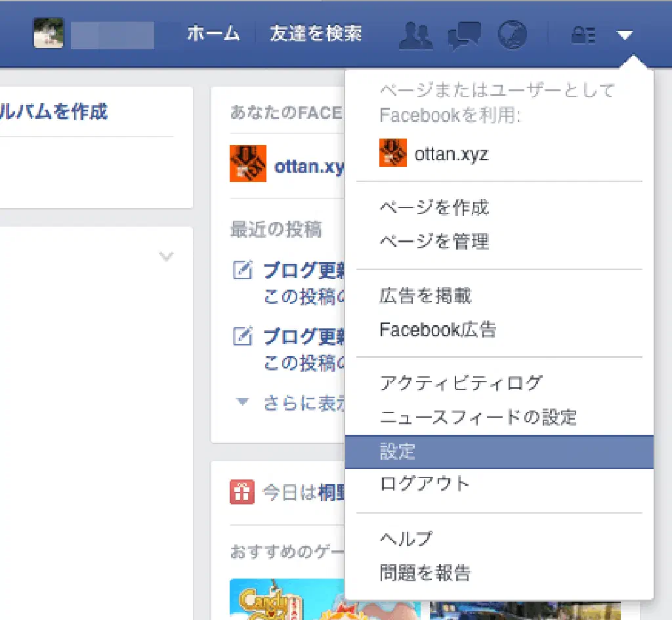Click the 友達を検索 link
The width and height of the screenshot is (672, 620).
click(x=315, y=33)
